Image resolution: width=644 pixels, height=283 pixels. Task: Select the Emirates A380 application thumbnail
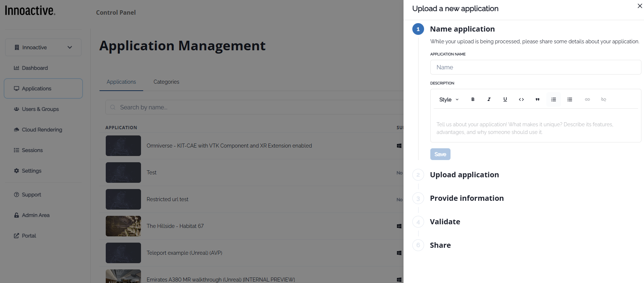click(x=123, y=276)
